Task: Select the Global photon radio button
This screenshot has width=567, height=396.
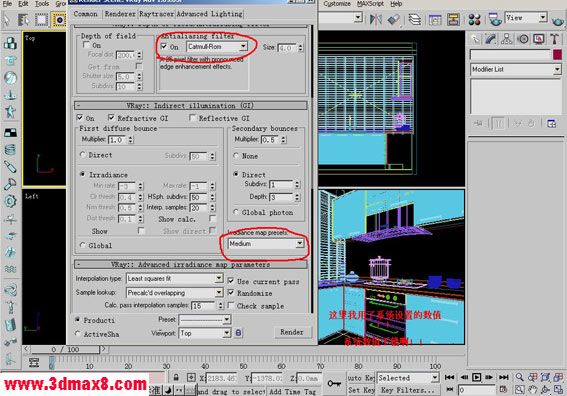Action: coord(236,212)
